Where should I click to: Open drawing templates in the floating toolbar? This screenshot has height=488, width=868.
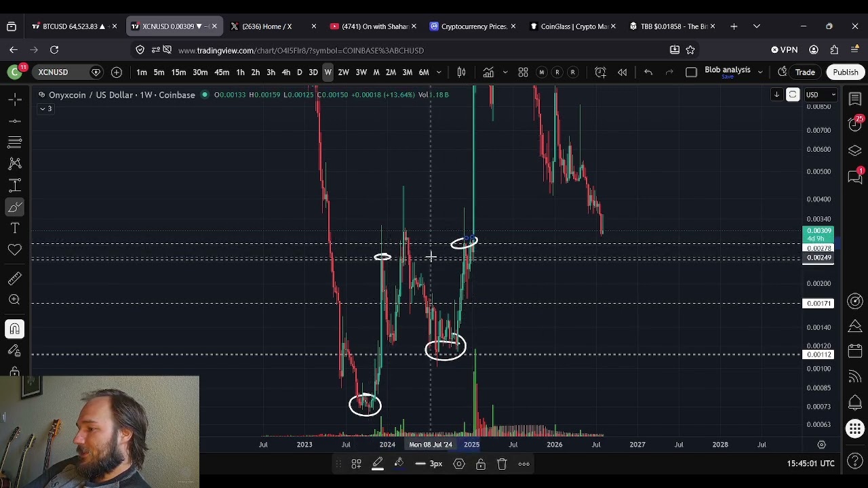(356, 464)
